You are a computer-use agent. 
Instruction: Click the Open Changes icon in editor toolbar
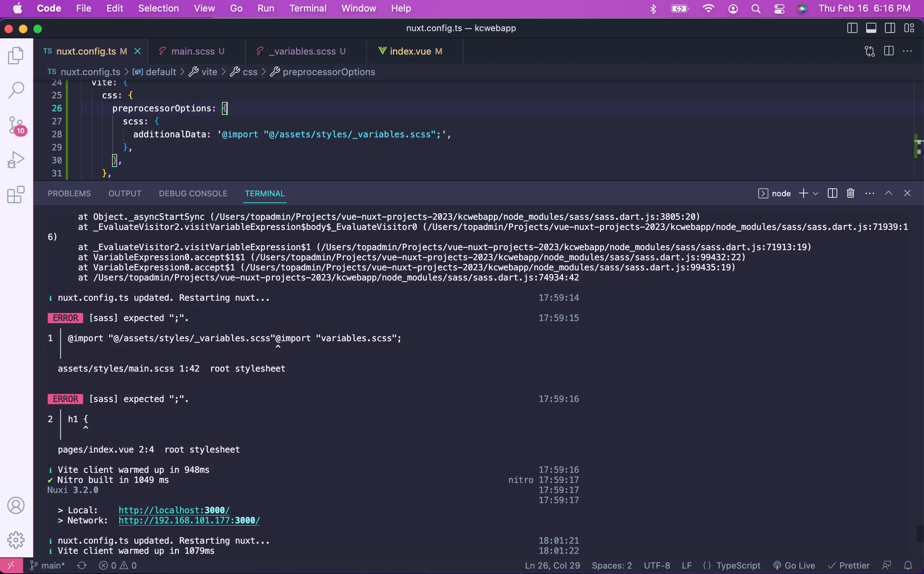point(869,51)
